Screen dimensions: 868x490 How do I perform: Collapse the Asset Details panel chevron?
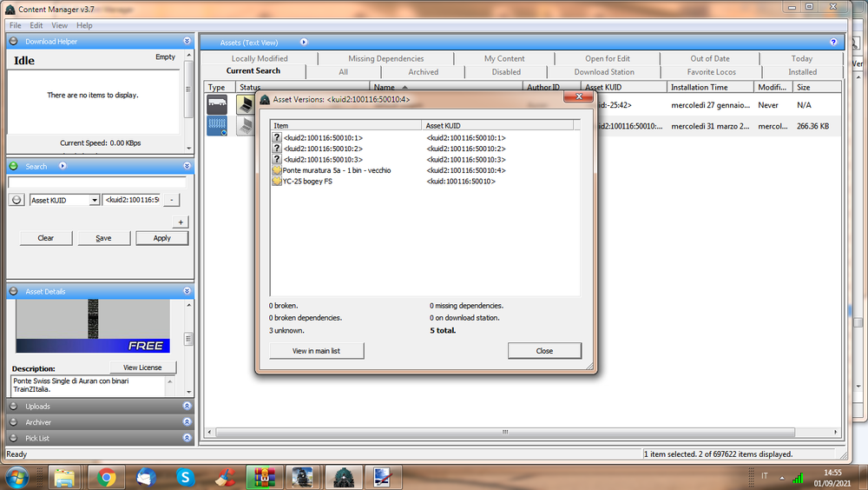click(187, 291)
